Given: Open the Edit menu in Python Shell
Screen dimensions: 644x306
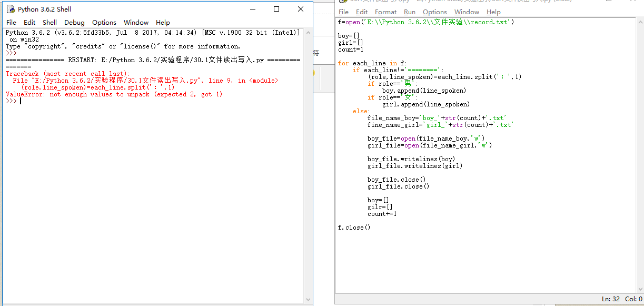Looking at the screenshot, I should coord(29,22).
